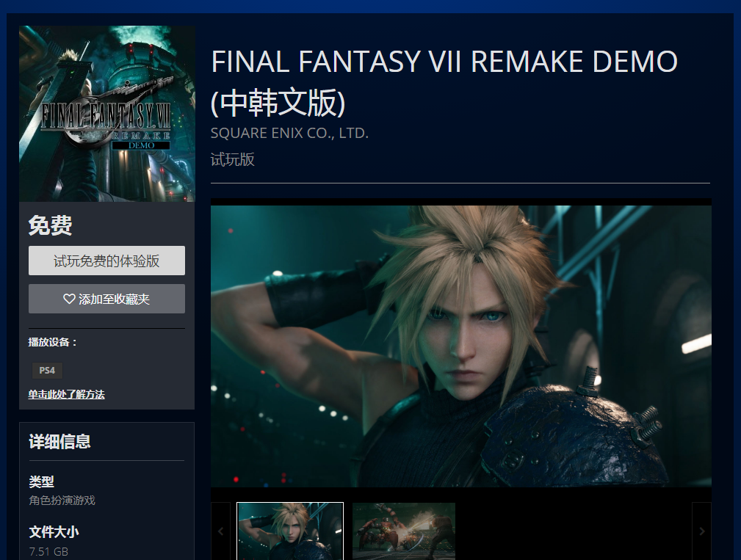Click the 详细信息 section heading

point(59,442)
